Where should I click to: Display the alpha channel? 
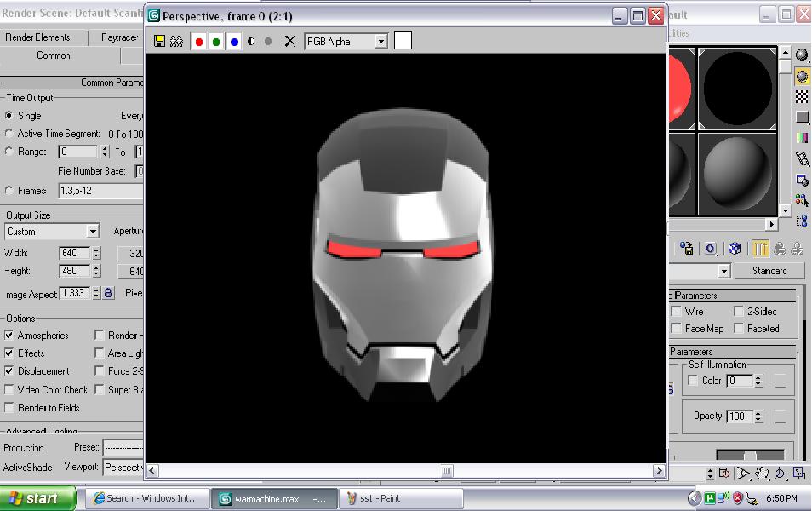point(251,42)
